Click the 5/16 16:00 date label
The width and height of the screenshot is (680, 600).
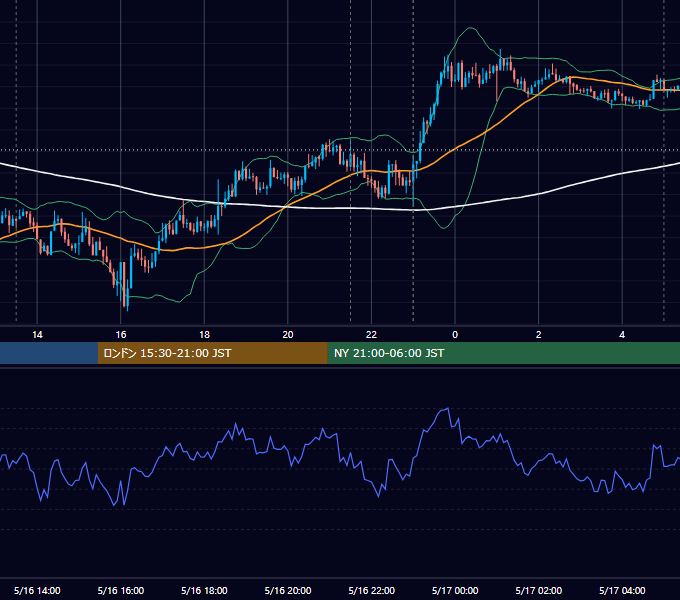[x=121, y=590]
